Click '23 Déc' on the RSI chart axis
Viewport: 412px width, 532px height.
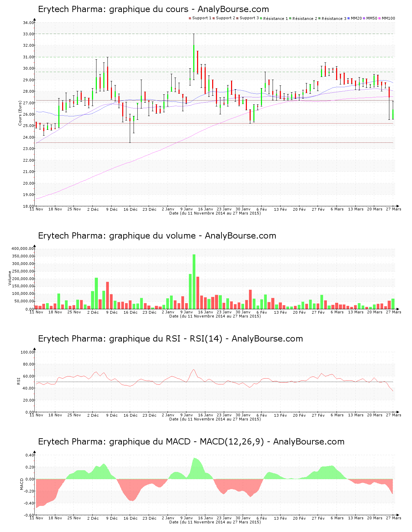pos(149,415)
